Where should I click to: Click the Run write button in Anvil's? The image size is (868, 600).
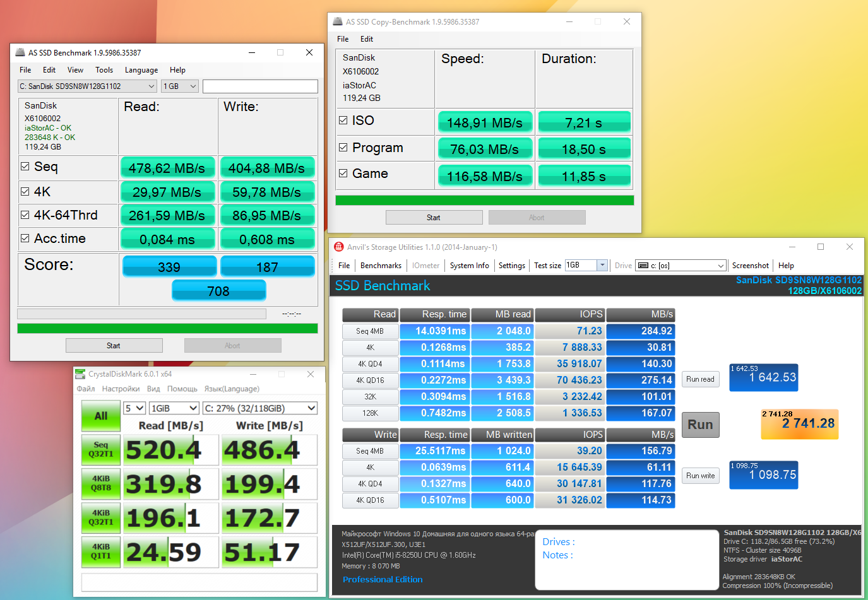(x=701, y=476)
